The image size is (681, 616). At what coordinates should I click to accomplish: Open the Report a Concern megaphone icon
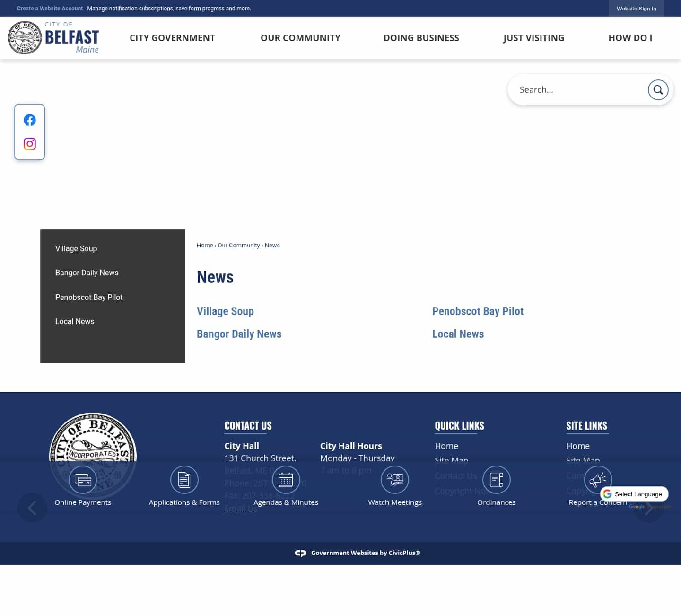[598, 480]
